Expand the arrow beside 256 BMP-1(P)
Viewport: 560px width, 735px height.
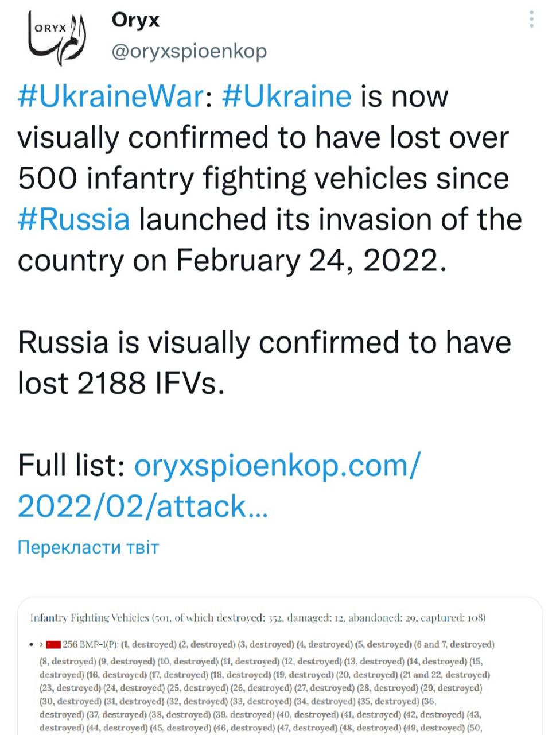(x=41, y=645)
